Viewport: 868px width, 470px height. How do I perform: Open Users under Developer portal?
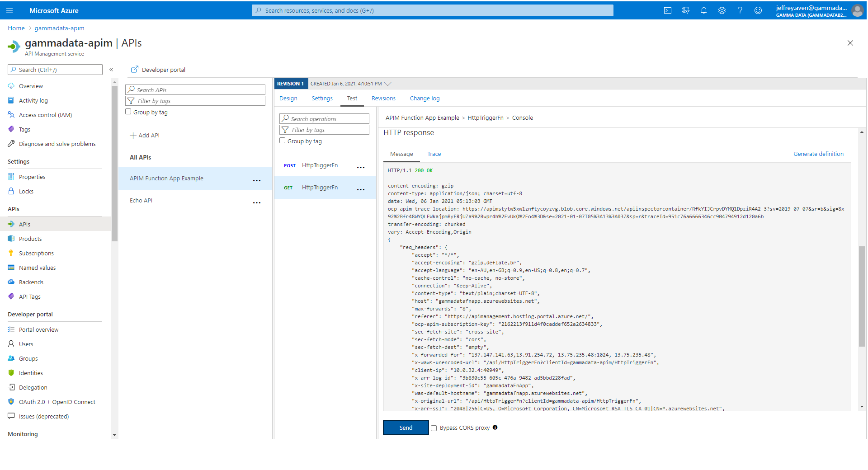pyautogui.click(x=26, y=344)
